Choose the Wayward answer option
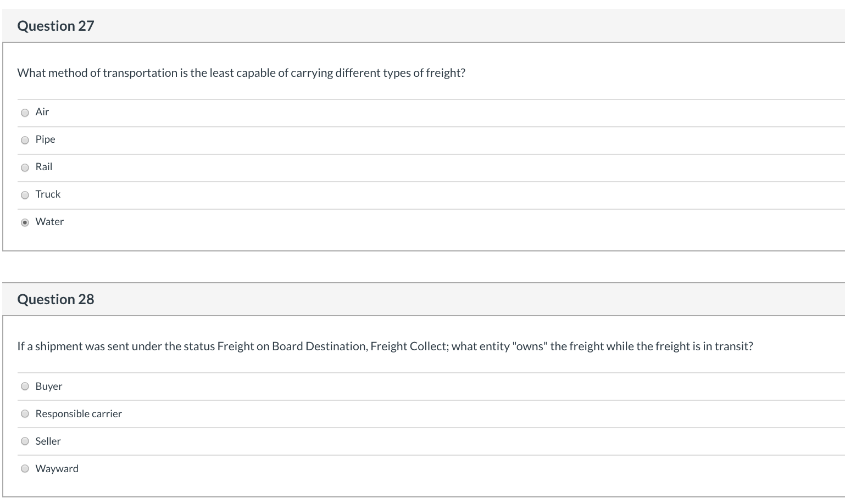This screenshot has height=504, width=845. tap(25, 468)
